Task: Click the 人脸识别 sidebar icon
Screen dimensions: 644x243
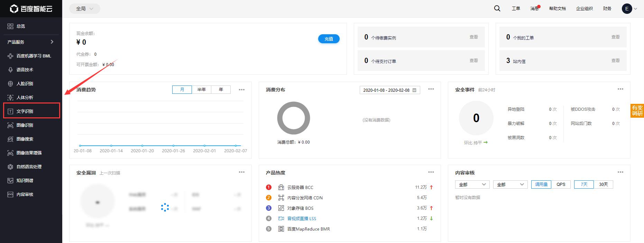Action: [10, 83]
